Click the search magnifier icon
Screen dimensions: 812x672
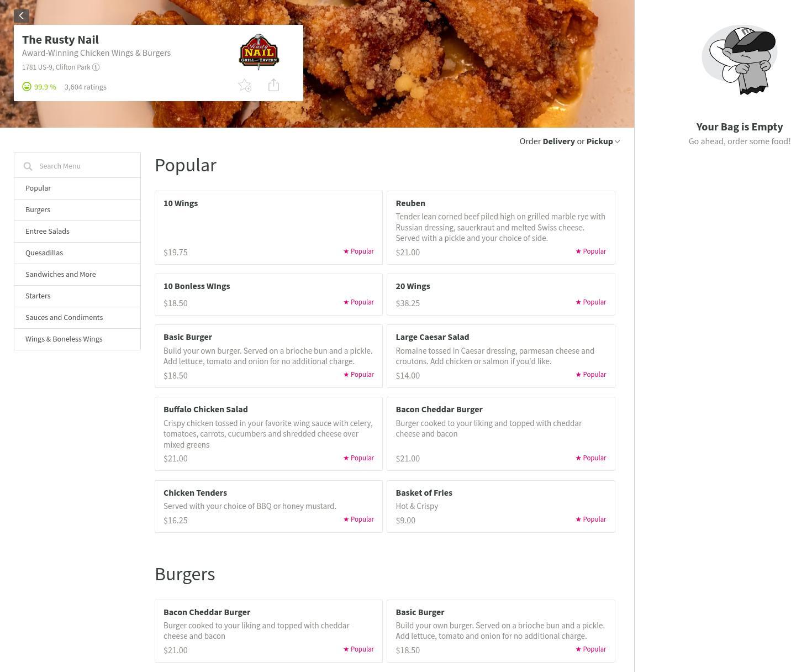tap(28, 166)
